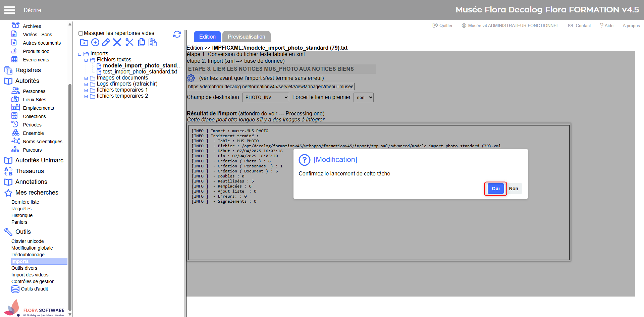Open the Forcer le lien en premier dropdown

(363, 97)
